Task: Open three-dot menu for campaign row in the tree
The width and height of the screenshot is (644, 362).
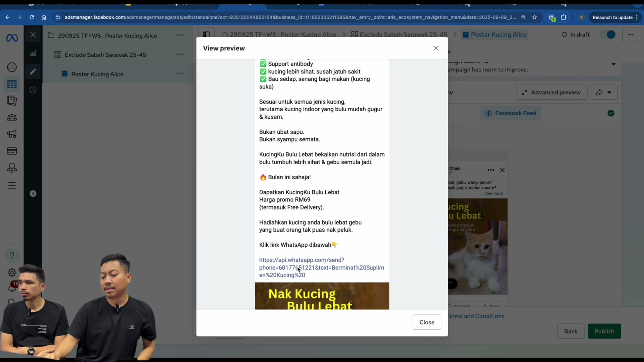Action: coord(180,35)
